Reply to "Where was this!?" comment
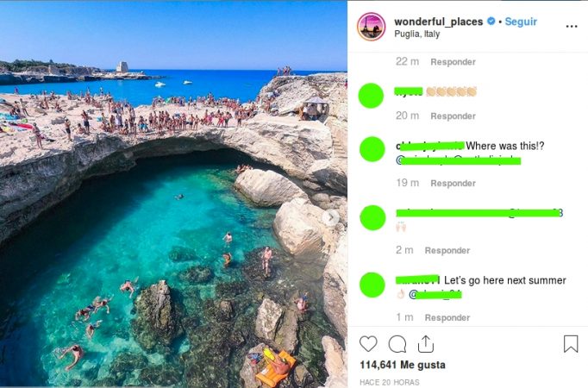Image resolution: width=588 pixels, height=388 pixels. pos(453,184)
